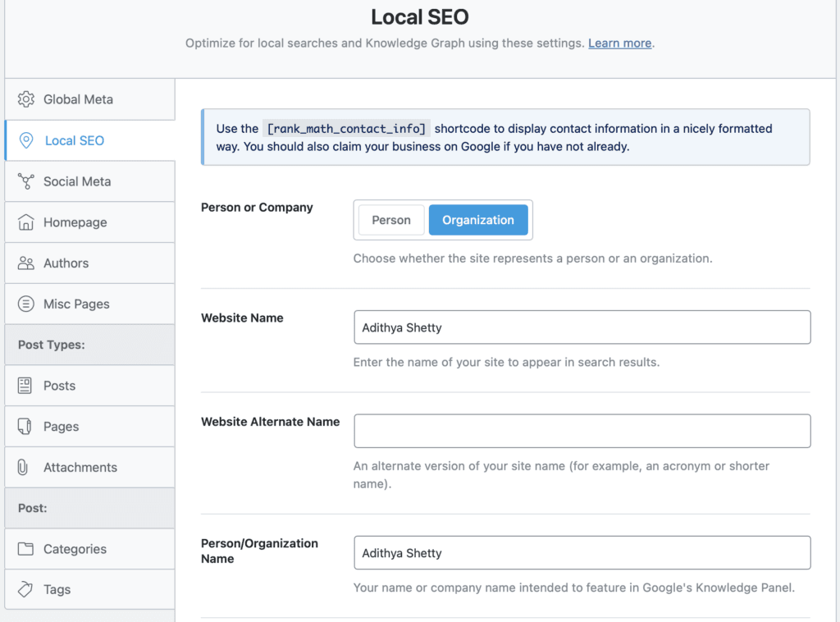Choose the Organization option

[x=478, y=220]
